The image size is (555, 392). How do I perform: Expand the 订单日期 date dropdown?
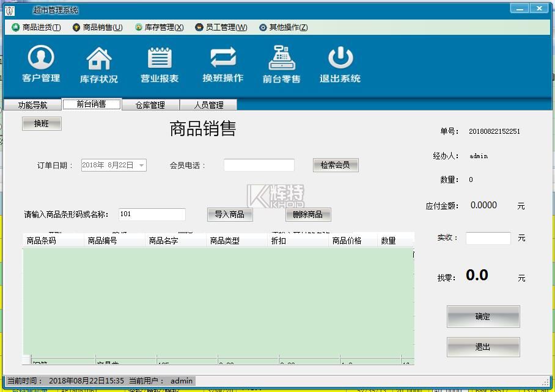click(x=141, y=165)
